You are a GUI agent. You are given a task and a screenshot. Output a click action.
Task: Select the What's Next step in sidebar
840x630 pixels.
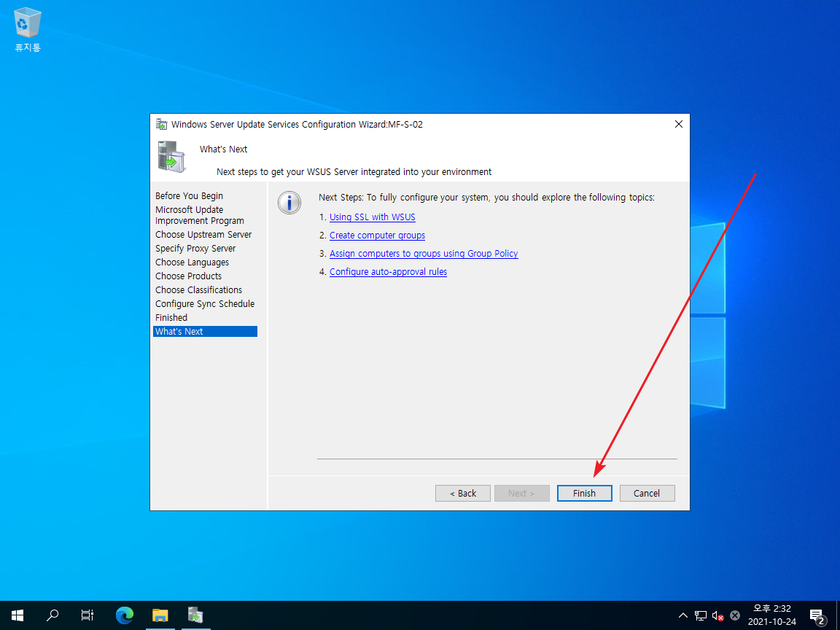click(205, 332)
